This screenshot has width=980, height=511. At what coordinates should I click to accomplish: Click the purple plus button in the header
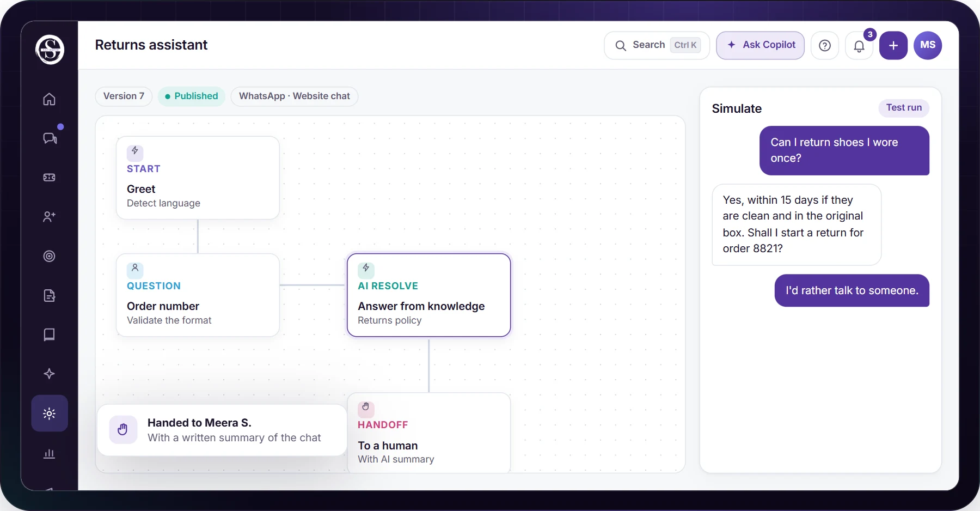point(893,45)
